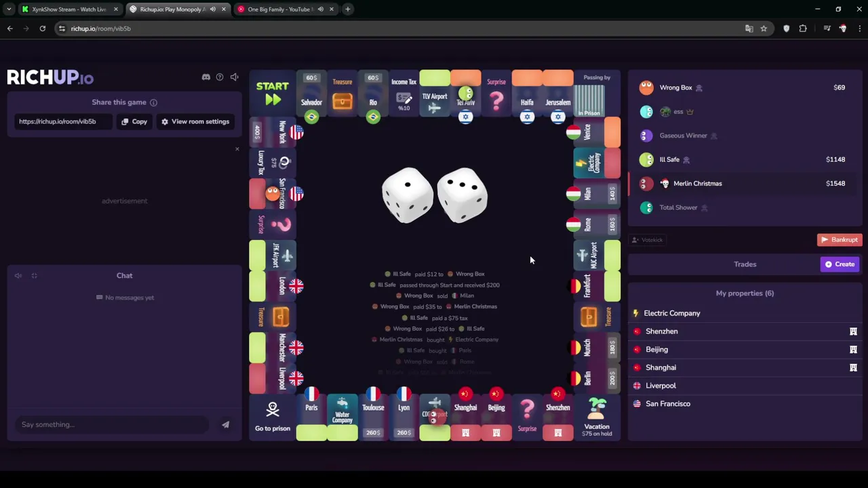Expand the chat panel
The height and width of the screenshot is (488, 868).
point(34,276)
